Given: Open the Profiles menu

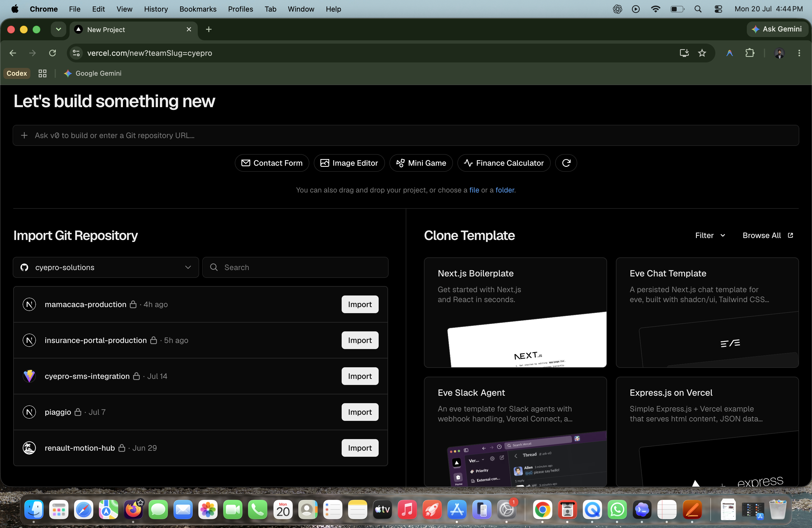Looking at the screenshot, I should point(241,9).
